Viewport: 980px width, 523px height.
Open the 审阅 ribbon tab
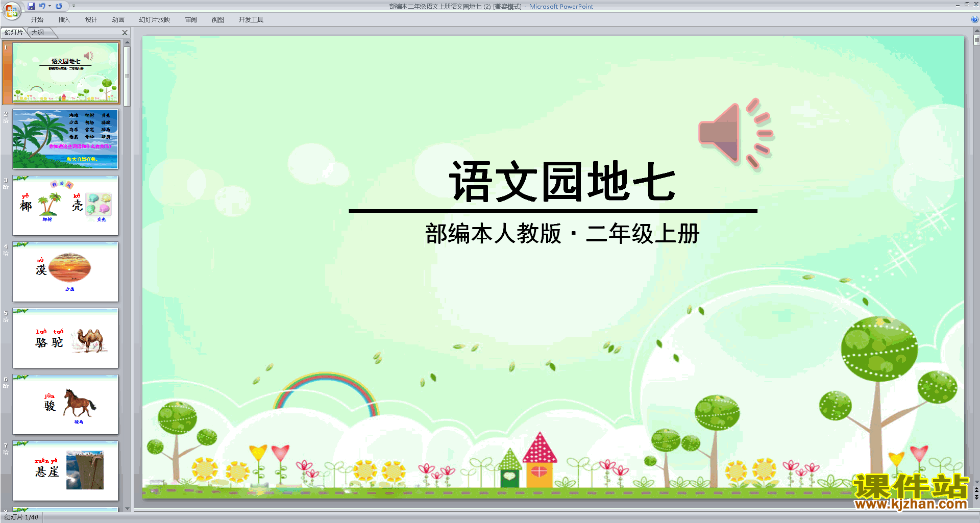click(191, 20)
